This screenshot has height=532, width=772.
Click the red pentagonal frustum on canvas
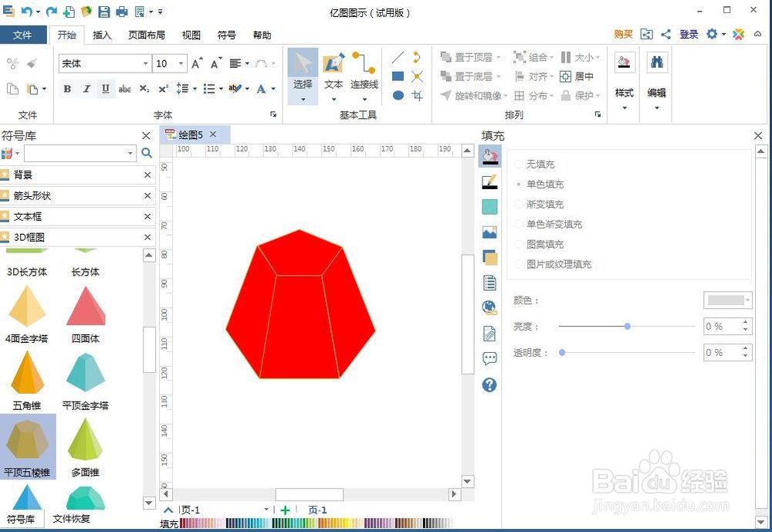(x=300, y=304)
